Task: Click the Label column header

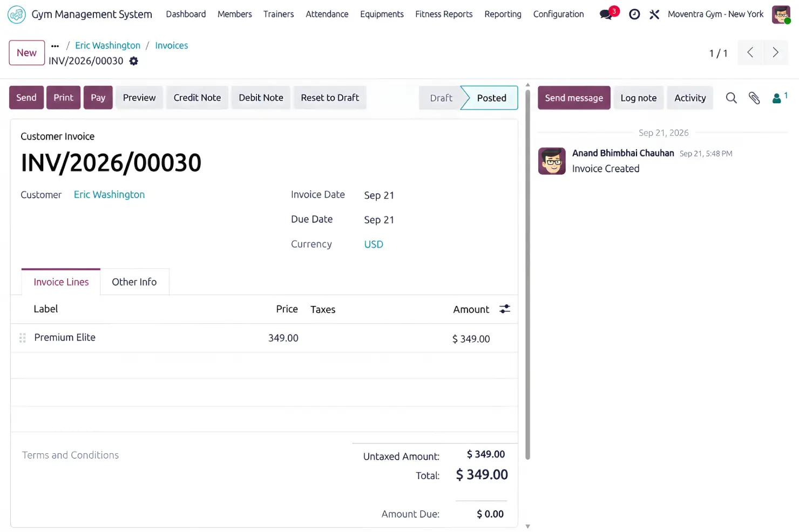Action: pos(45,309)
